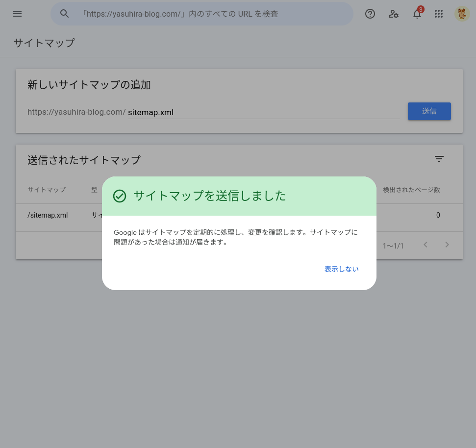Sort by the 検出されたページ数 column header

click(411, 190)
